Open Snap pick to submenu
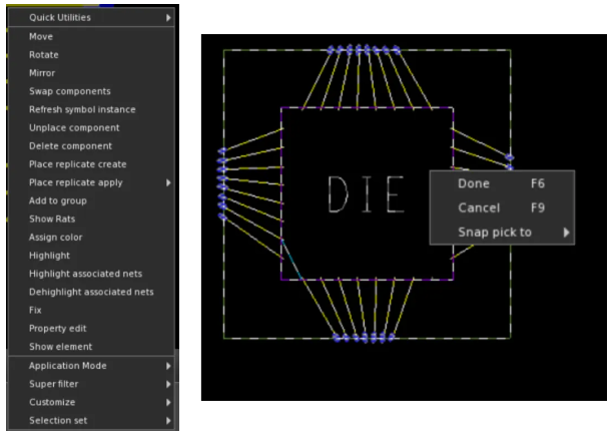616x436 pixels. (x=502, y=232)
